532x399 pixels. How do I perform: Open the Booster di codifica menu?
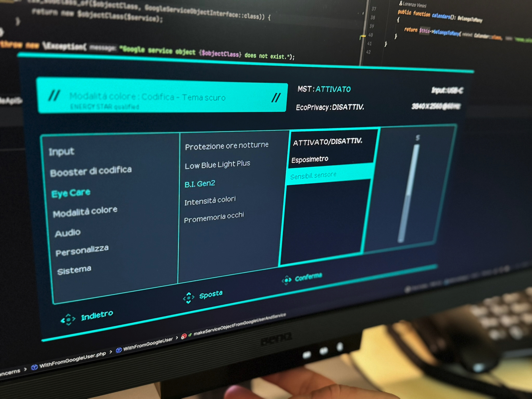click(91, 171)
